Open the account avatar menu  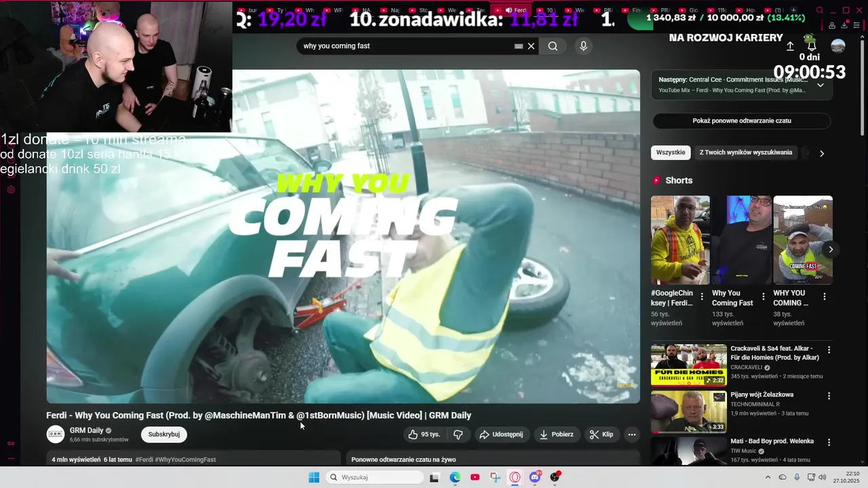838,45
